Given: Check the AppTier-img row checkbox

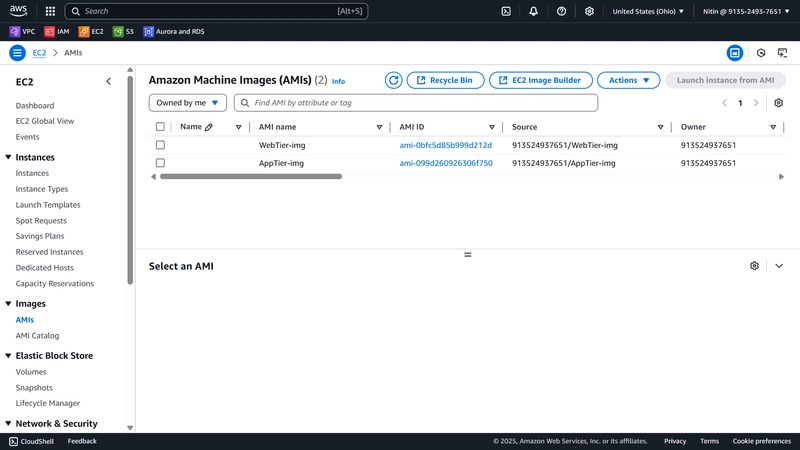Looking at the screenshot, I should [160, 163].
